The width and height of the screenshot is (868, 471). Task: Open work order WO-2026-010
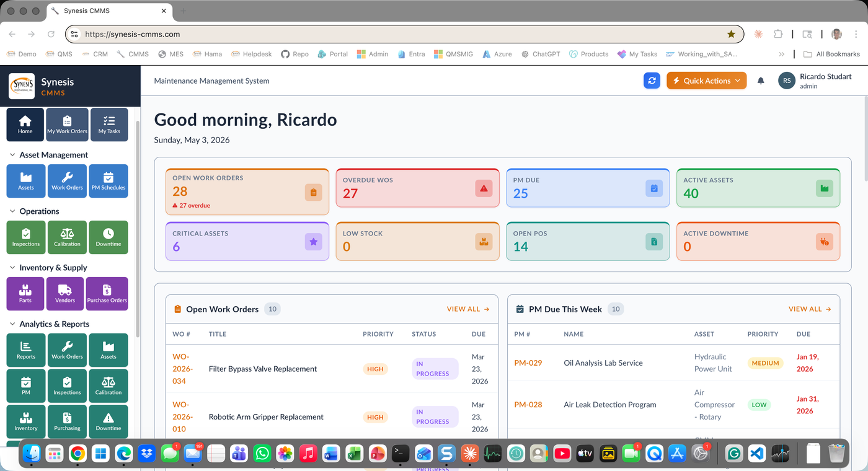tap(183, 416)
